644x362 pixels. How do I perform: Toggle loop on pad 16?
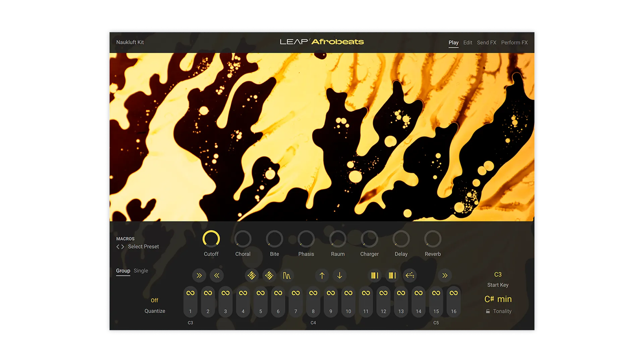[453, 293]
